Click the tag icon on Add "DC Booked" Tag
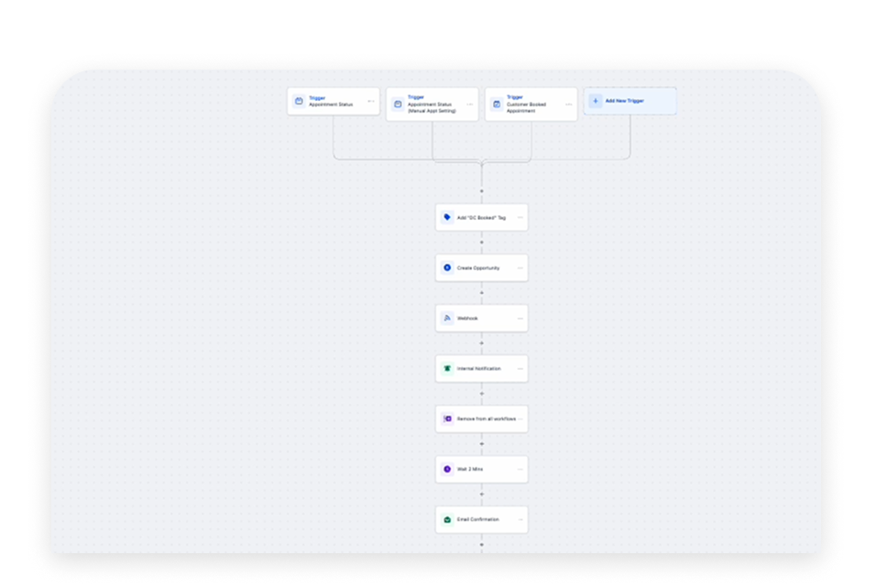Image resolution: width=876 pixels, height=588 pixels. pos(447,218)
